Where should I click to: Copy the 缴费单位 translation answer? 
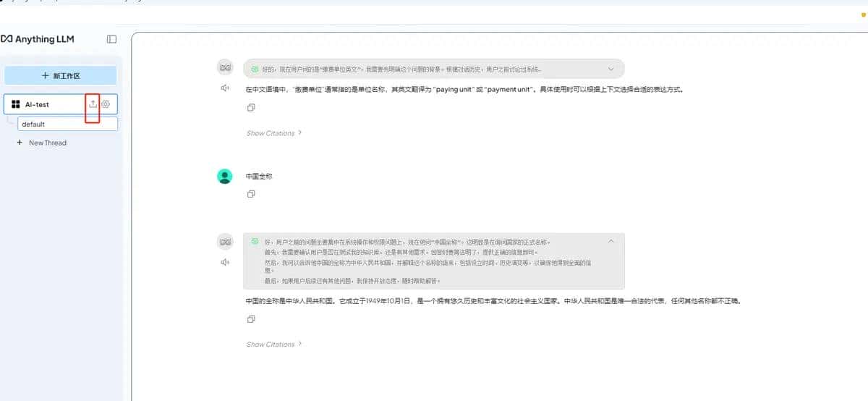click(x=250, y=108)
